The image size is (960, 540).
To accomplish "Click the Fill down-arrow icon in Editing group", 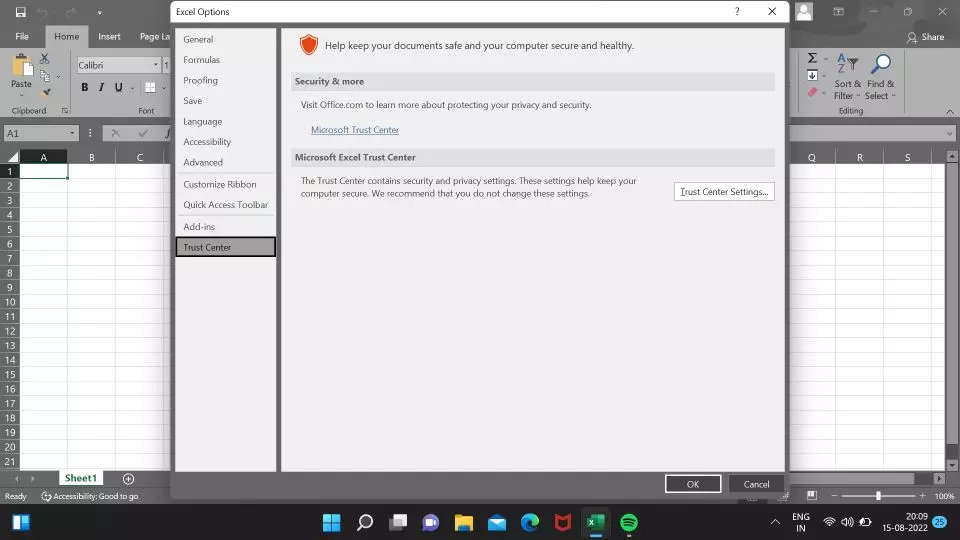I will 812,75.
